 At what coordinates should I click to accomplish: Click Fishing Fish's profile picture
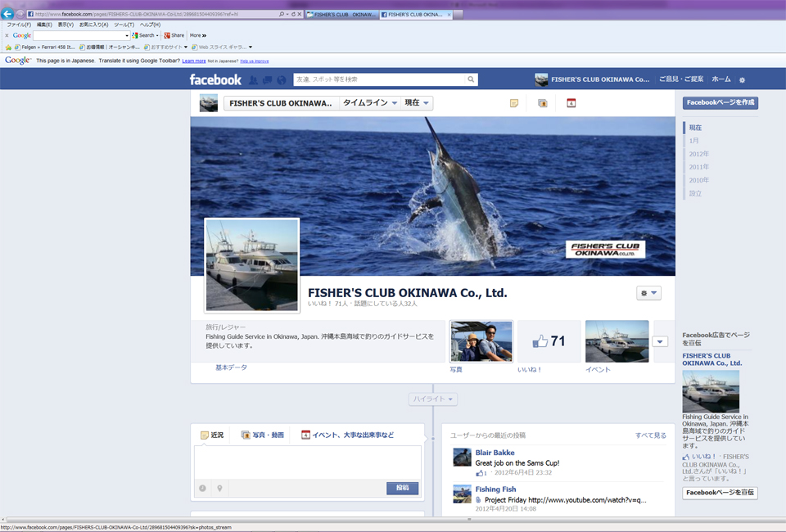pyautogui.click(x=462, y=494)
